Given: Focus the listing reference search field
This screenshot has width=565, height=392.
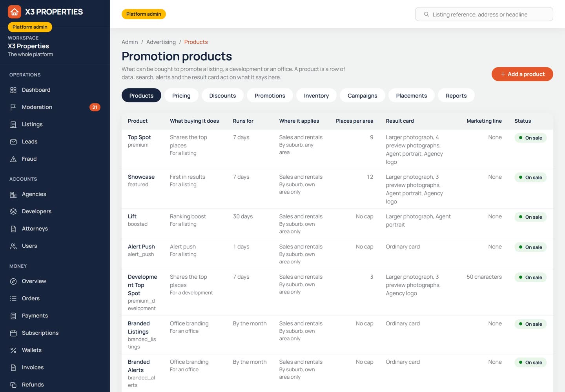Looking at the screenshot, I should click(x=484, y=15).
